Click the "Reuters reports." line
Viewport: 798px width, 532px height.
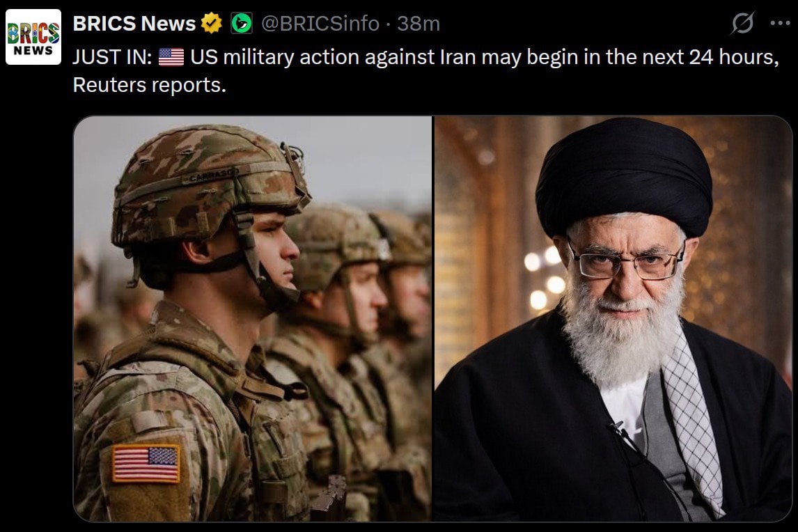(x=149, y=85)
